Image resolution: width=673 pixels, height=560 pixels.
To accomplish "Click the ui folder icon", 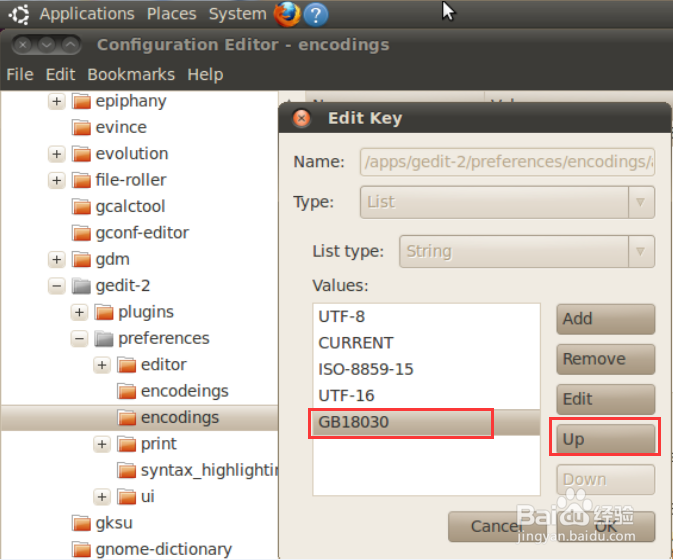I will [x=127, y=497].
